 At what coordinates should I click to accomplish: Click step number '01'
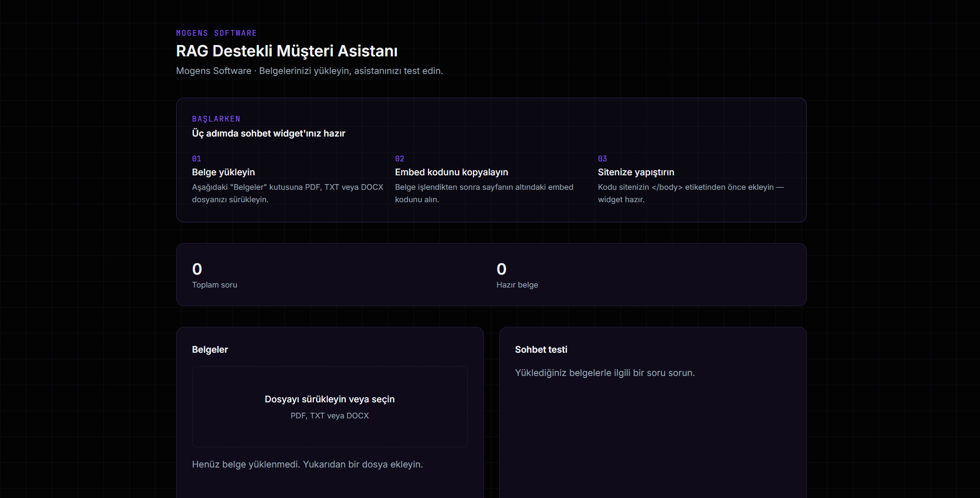(196, 159)
